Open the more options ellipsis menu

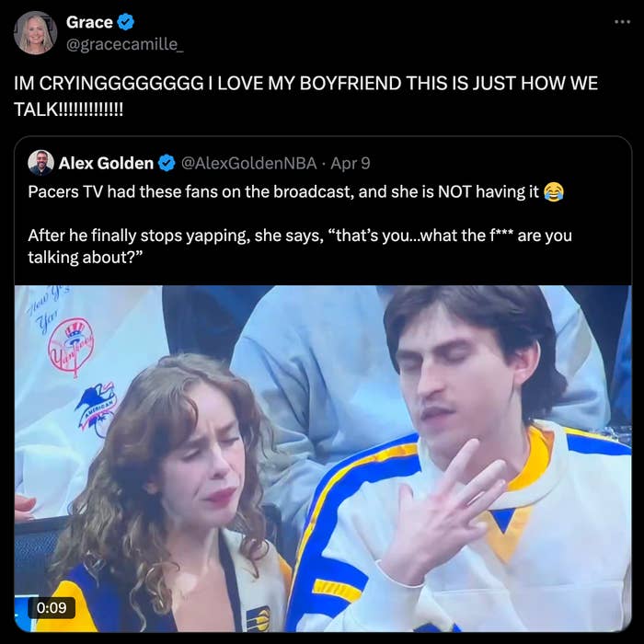tap(622, 21)
